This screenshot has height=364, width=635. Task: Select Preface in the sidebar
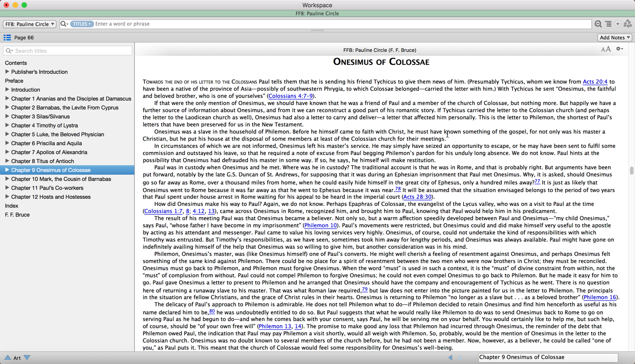(x=14, y=81)
